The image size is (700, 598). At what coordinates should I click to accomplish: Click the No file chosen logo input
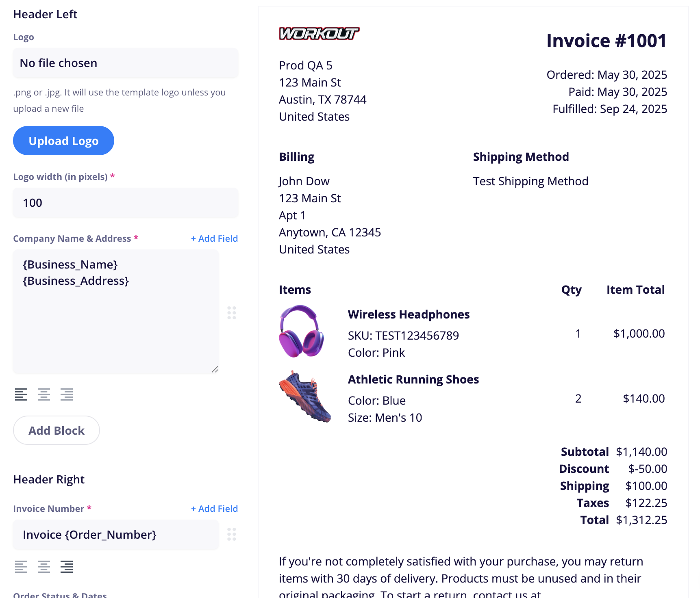pos(126,63)
